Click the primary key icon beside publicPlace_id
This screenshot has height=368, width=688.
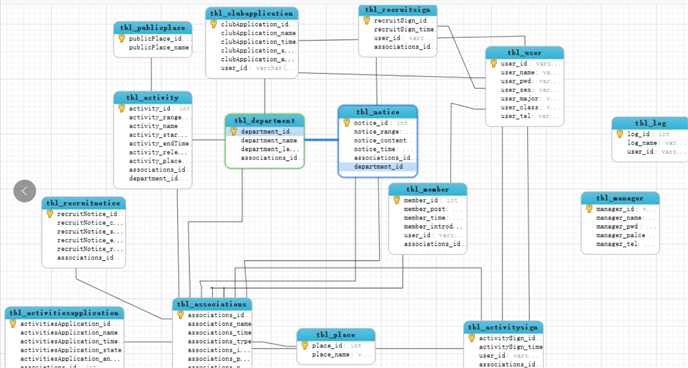point(122,39)
